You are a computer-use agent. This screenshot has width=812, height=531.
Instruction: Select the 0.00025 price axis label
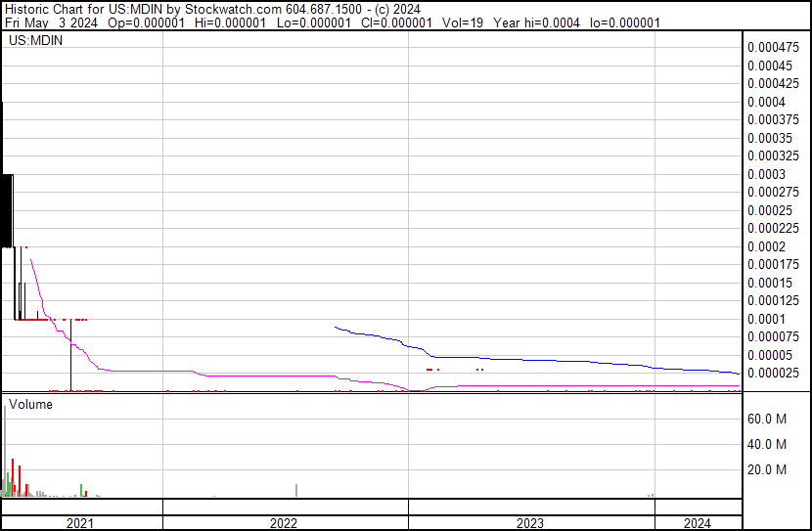coord(770,210)
